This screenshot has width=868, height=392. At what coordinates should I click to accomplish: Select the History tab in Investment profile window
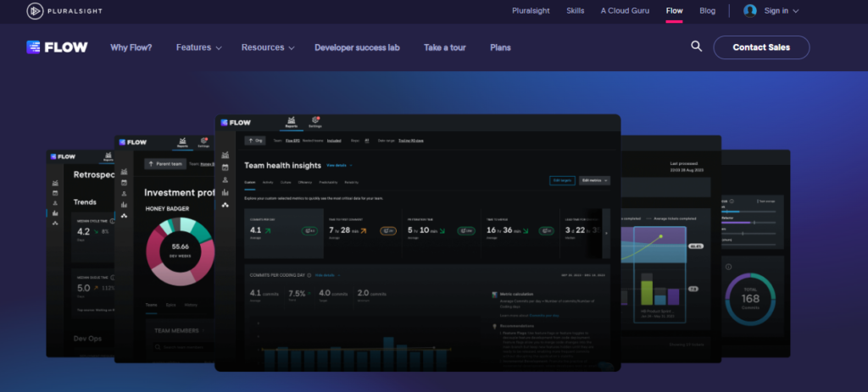pyautogui.click(x=191, y=305)
